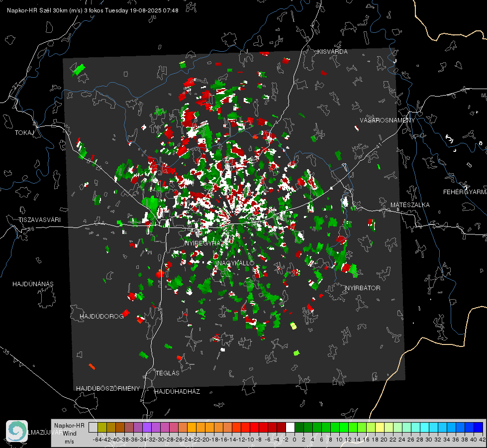Image resolution: width=487 pixels, height=448 pixels.
Task: Click the -64 value on the legend scale
Action: tap(97, 440)
